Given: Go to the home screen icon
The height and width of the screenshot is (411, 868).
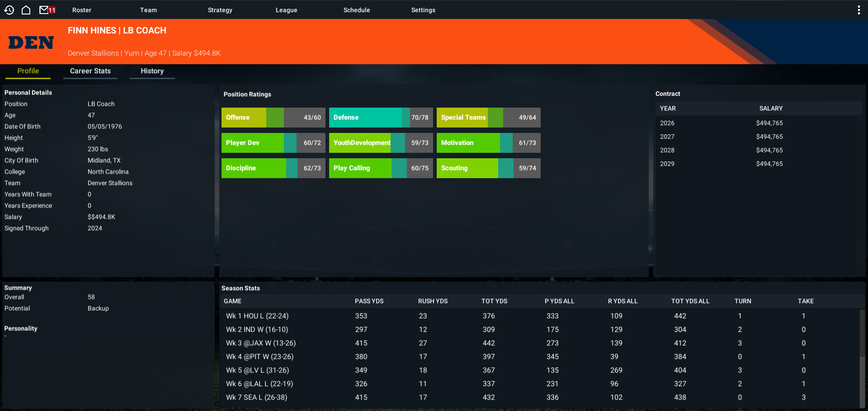Looking at the screenshot, I should (26, 10).
